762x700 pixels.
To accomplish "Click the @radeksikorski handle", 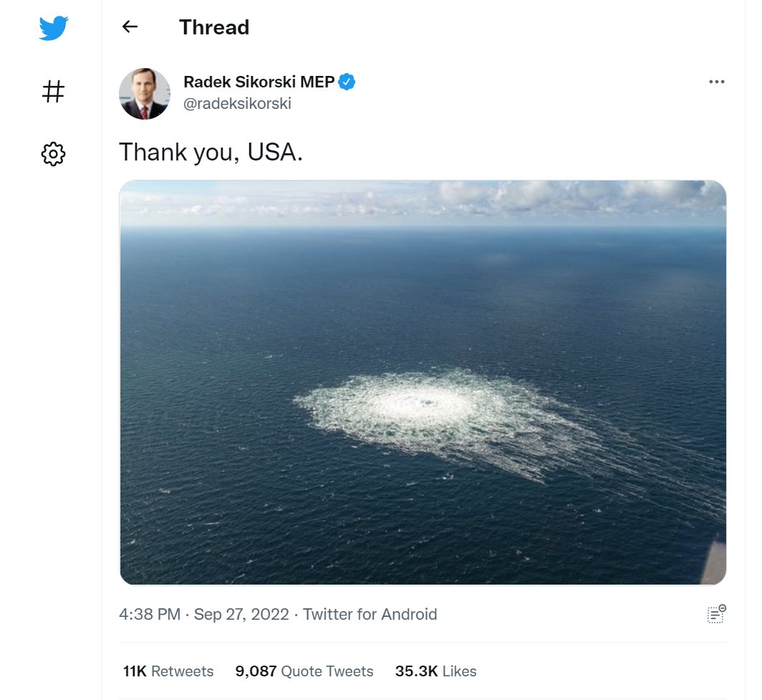I will pyautogui.click(x=237, y=104).
